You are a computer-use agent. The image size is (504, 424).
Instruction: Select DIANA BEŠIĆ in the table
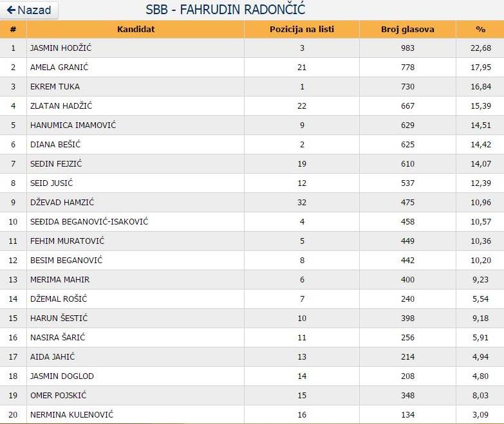click(x=55, y=145)
